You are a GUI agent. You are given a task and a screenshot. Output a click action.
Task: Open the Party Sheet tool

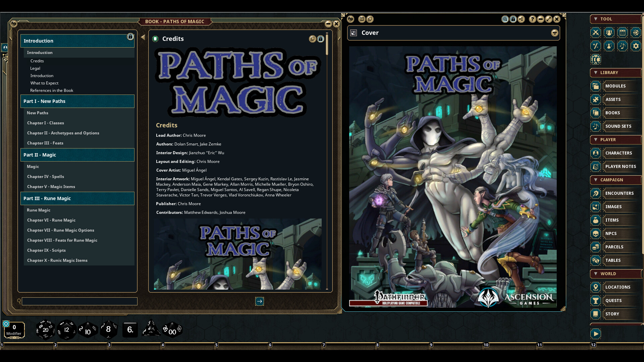point(609,33)
